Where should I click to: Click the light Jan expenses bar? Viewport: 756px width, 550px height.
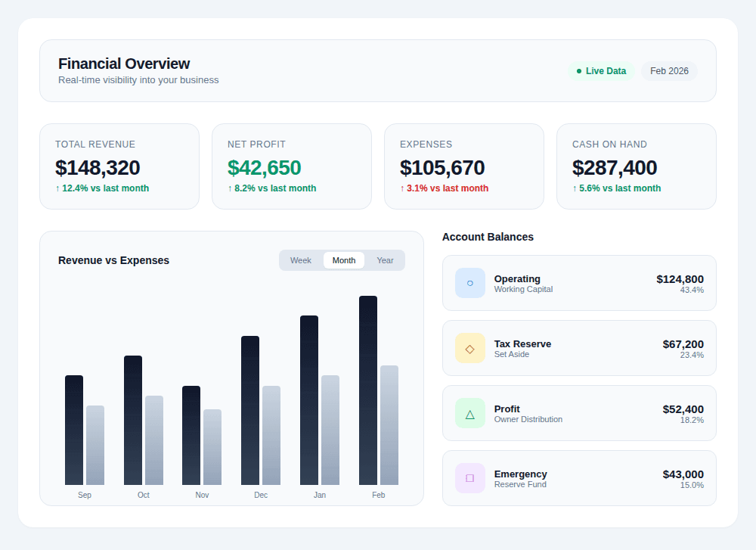[x=330, y=430]
